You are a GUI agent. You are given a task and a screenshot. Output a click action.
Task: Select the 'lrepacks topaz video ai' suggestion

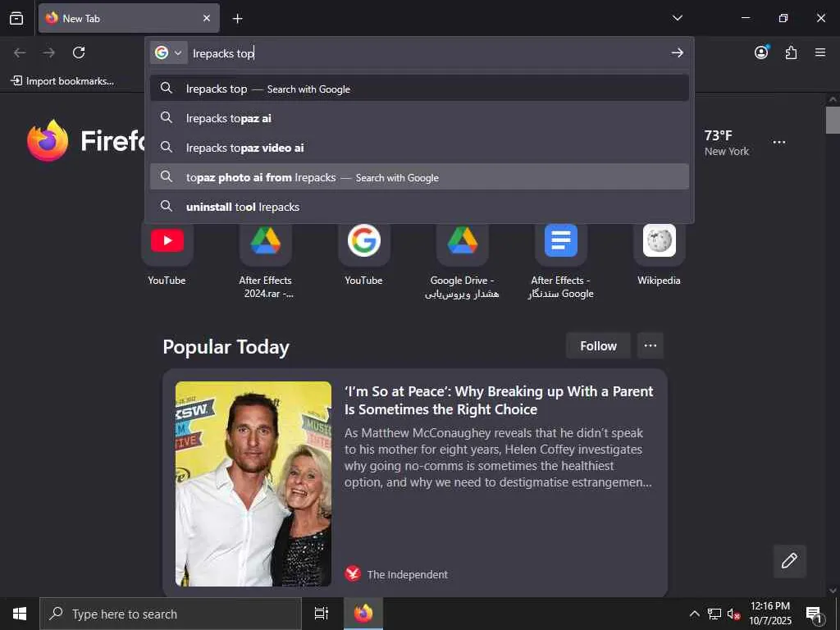(419, 148)
